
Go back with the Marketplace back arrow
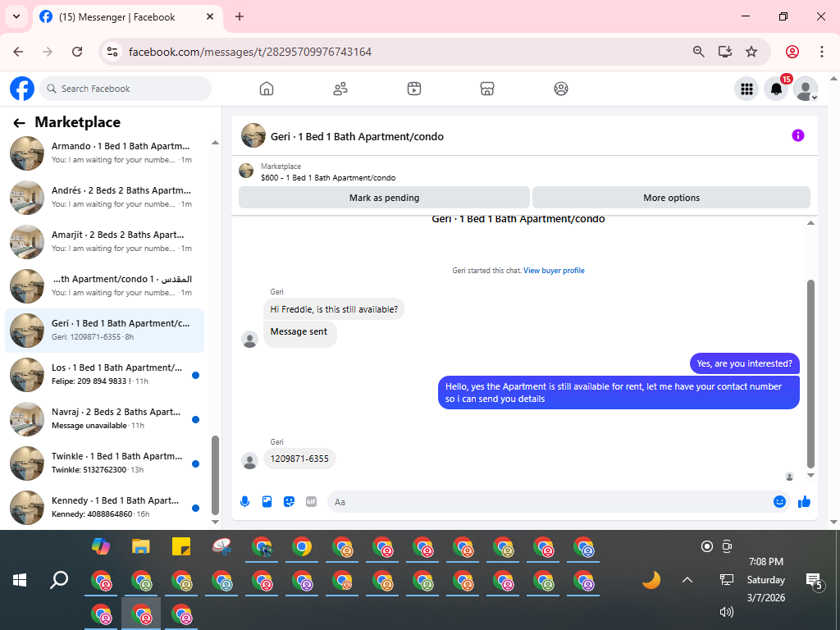click(20, 123)
